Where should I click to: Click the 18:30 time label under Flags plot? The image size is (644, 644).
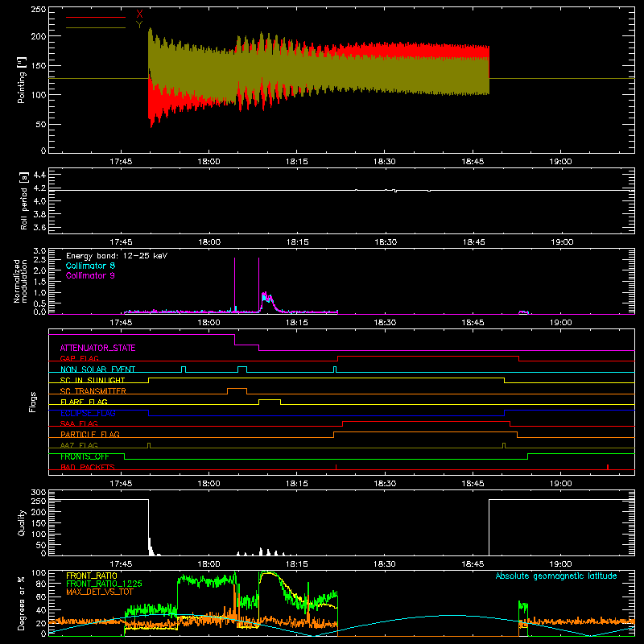385,484
